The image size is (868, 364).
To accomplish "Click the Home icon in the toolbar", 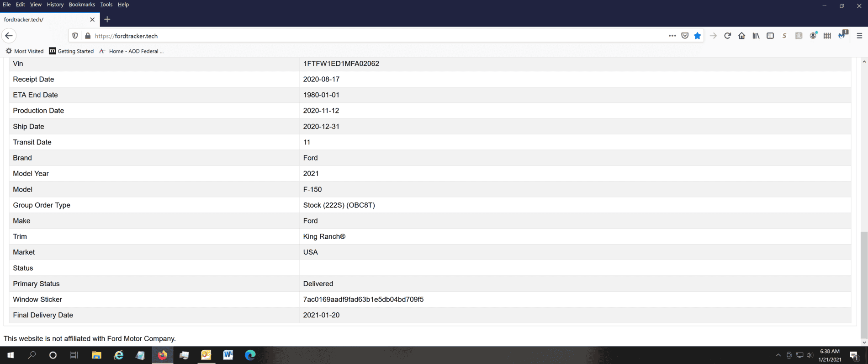I will (x=741, y=36).
